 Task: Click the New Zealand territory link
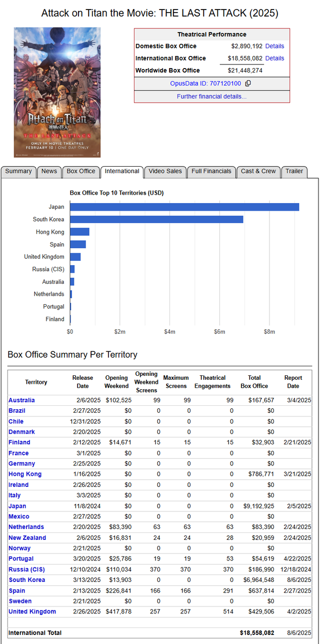(27, 537)
